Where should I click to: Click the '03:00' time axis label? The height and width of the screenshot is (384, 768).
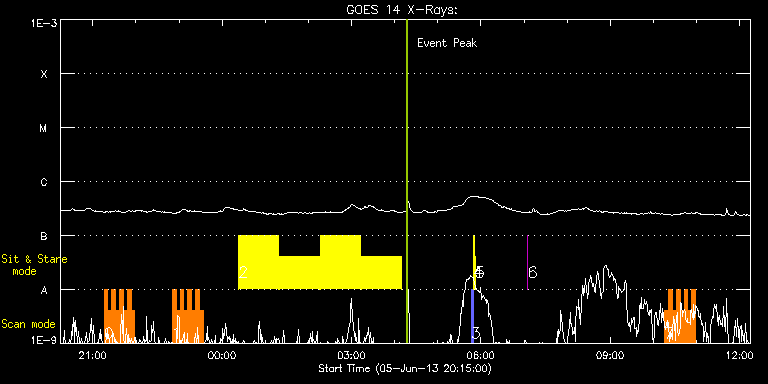[x=351, y=354]
